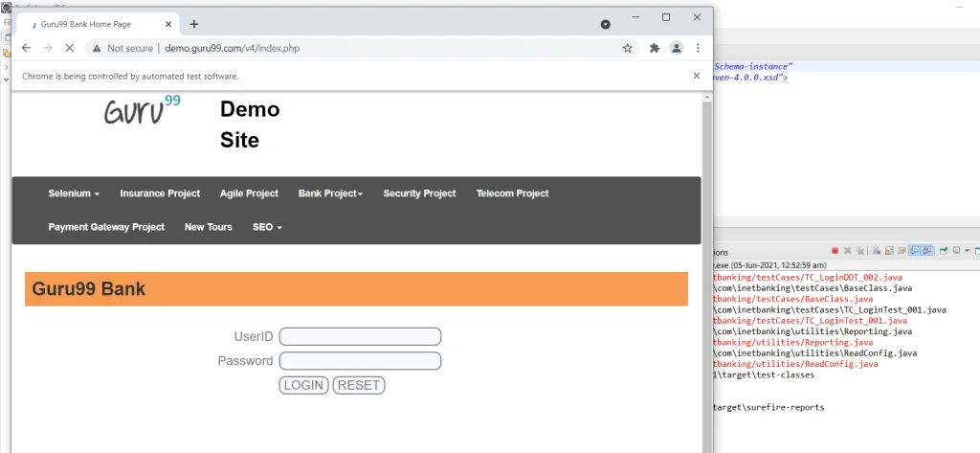Stop loading the Chrome page

(x=69, y=48)
